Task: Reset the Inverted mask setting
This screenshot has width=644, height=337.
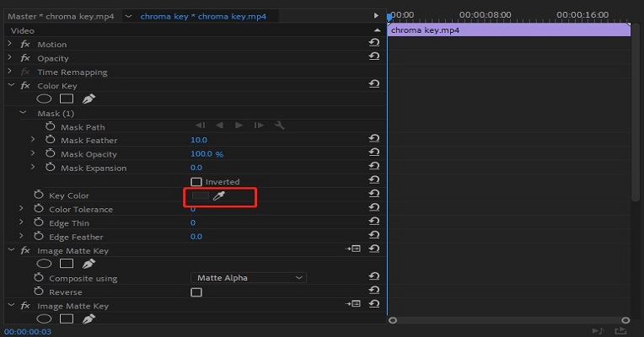Action: (374, 179)
